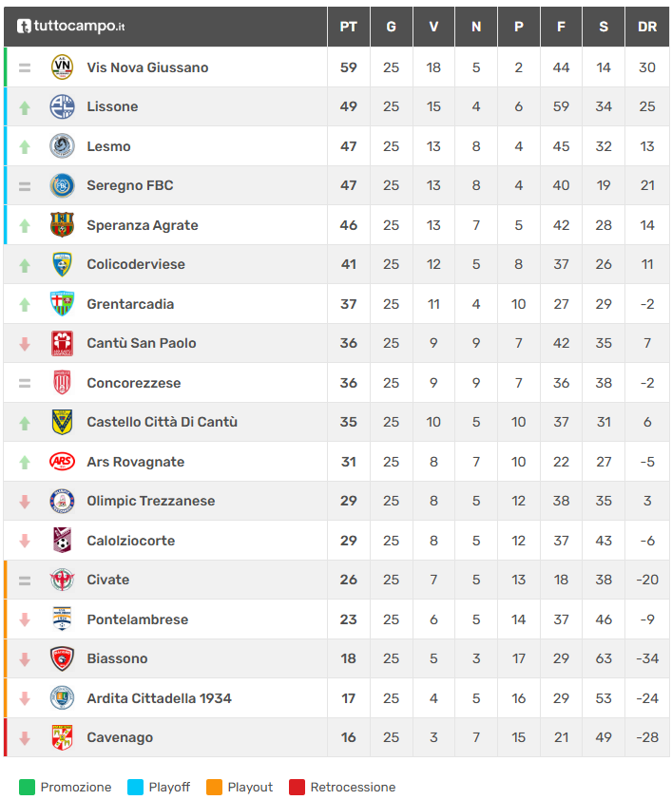Click the Castello Città Di Cantù crest
This screenshot has width=672, height=800.
tap(62, 422)
